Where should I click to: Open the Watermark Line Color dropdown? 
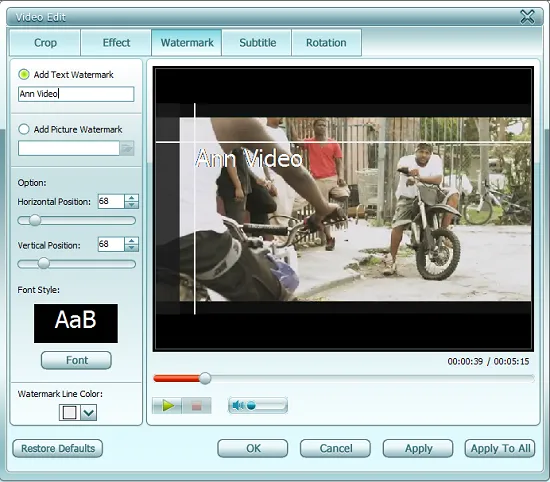[x=89, y=413]
